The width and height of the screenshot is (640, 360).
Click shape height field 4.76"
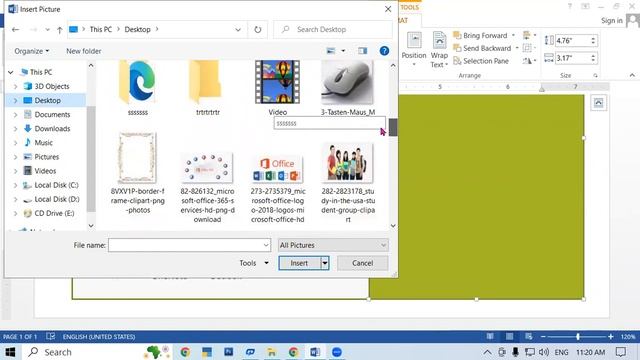(573, 40)
